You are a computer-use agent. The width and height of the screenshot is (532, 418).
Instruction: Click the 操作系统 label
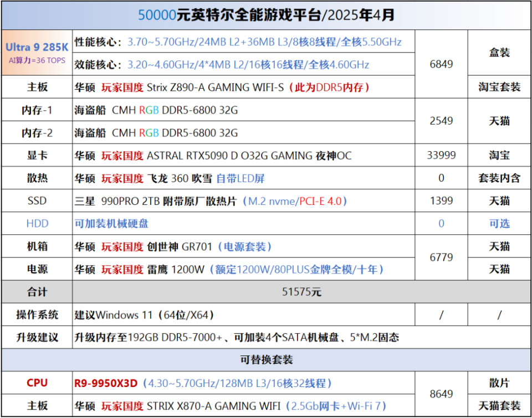[37, 314]
